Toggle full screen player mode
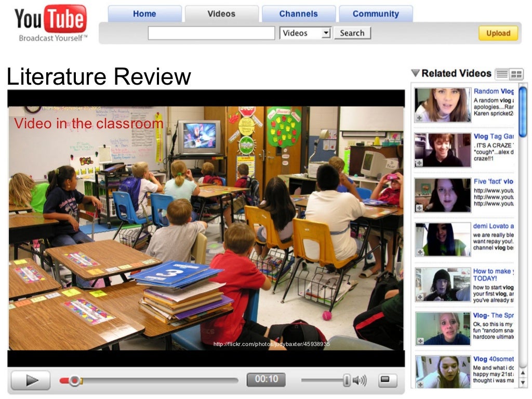 pyautogui.click(x=388, y=380)
